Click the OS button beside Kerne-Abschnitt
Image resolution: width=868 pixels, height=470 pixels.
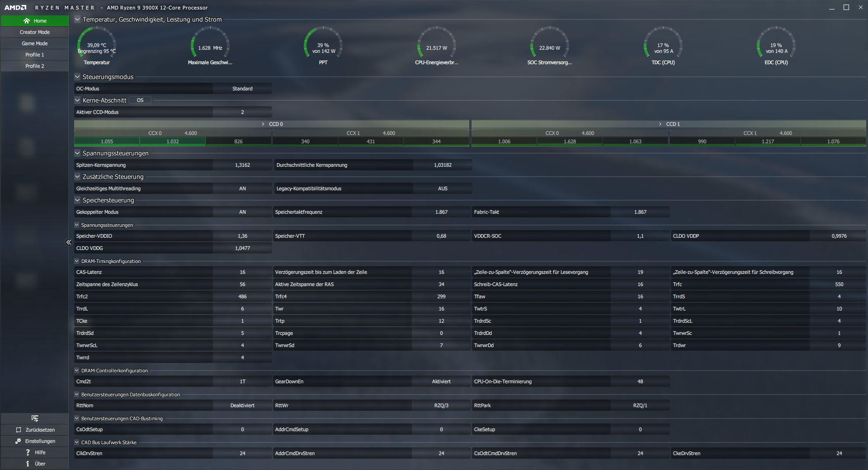tap(140, 100)
